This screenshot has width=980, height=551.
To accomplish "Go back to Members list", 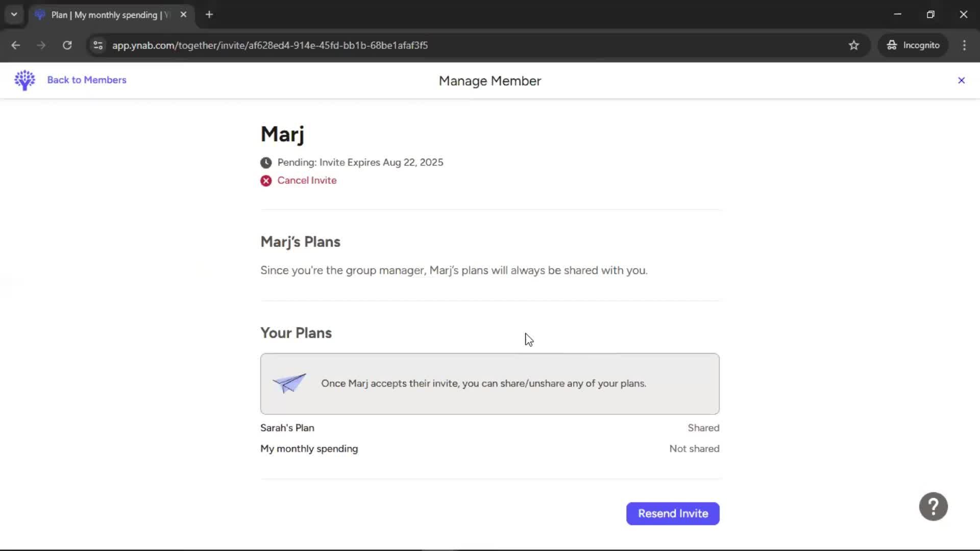I will 86,80.
